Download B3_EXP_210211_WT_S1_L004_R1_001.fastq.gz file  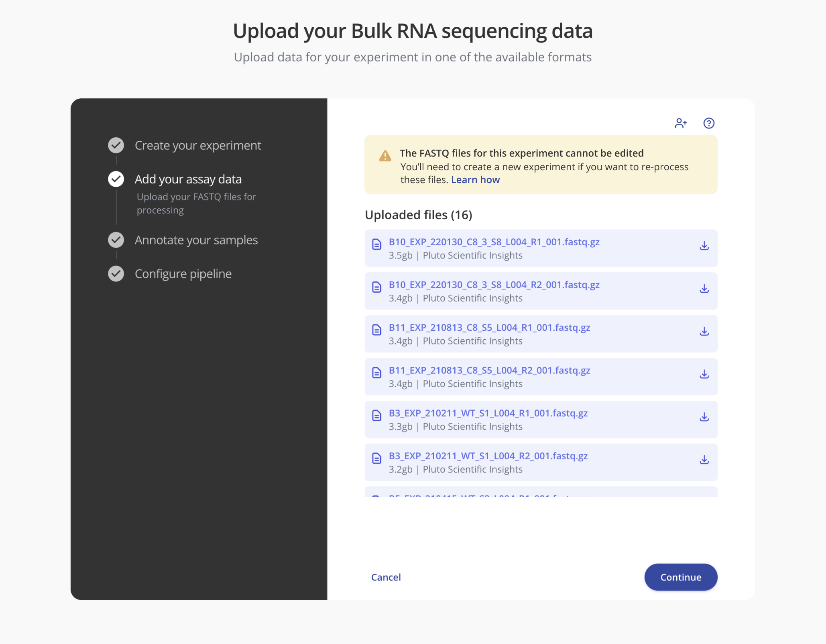[x=704, y=417]
